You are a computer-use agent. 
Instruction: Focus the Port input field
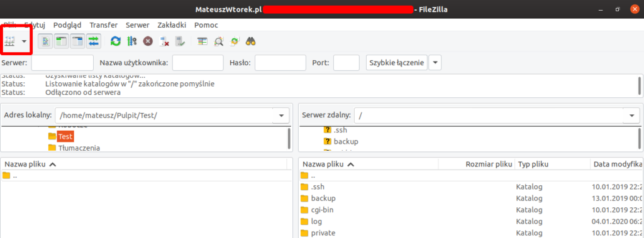[347, 63]
